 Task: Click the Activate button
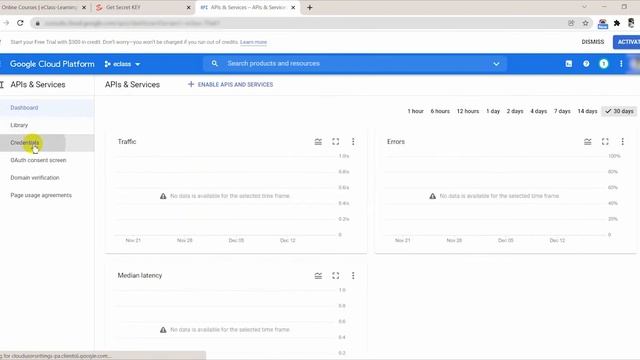click(627, 42)
